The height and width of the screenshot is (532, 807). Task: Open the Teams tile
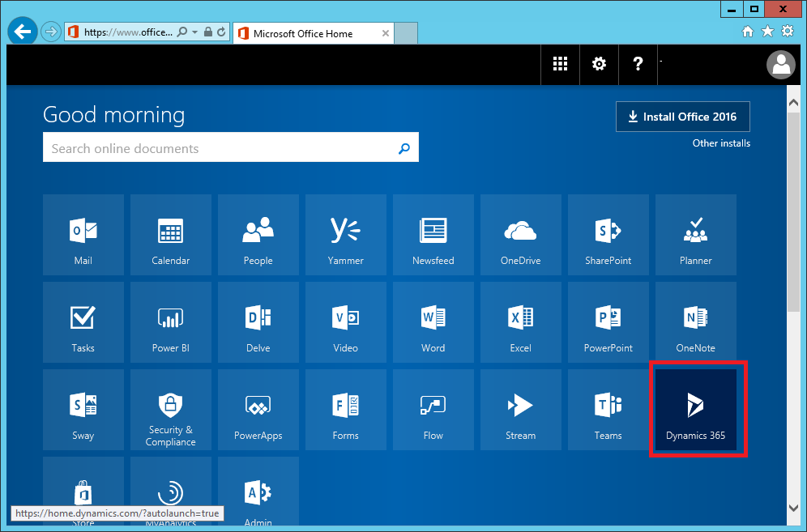point(608,410)
